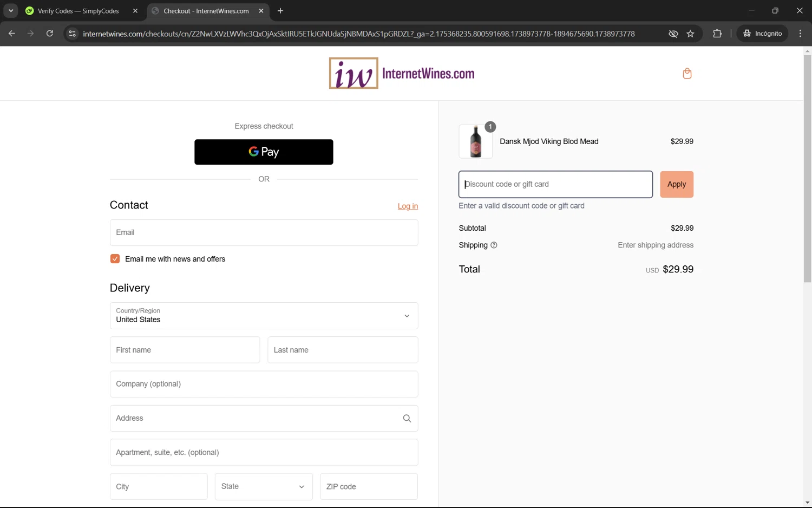Click the Last name field
This screenshot has height=508, width=812.
(x=343, y=350)
